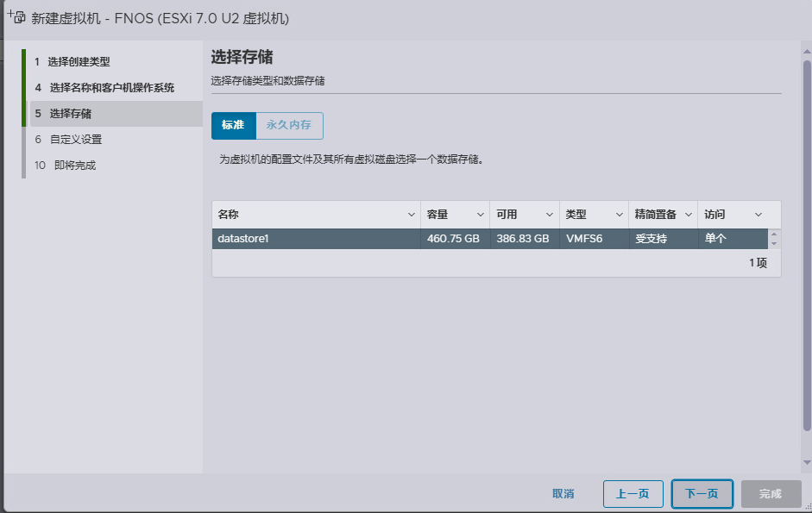The image size is (812, 513).
Task: Open the 访问 column dropdown chevron
Action: click(758, 215)
